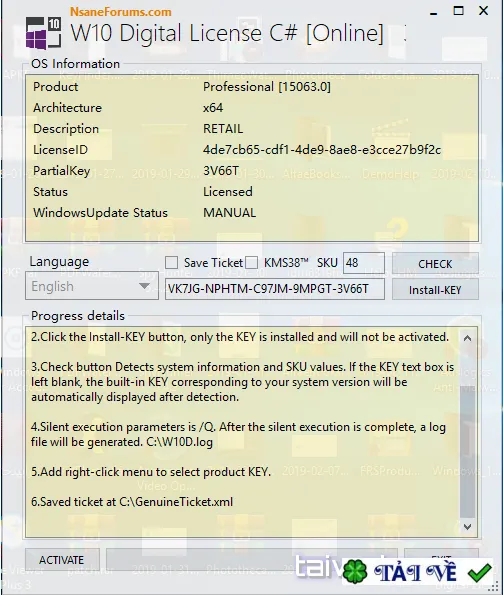
Task: Click the text C:\GenuineTicket.xml in progress details
Action: tap(176, 502)
